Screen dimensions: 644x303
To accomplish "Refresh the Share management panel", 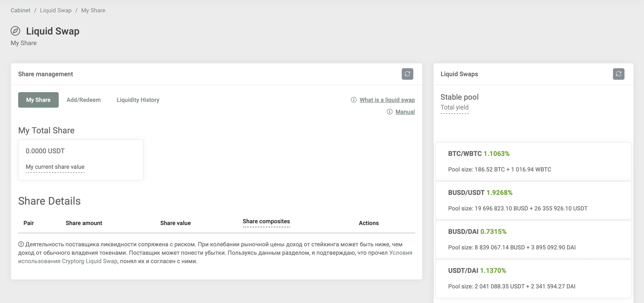I will tap(407, 74).
